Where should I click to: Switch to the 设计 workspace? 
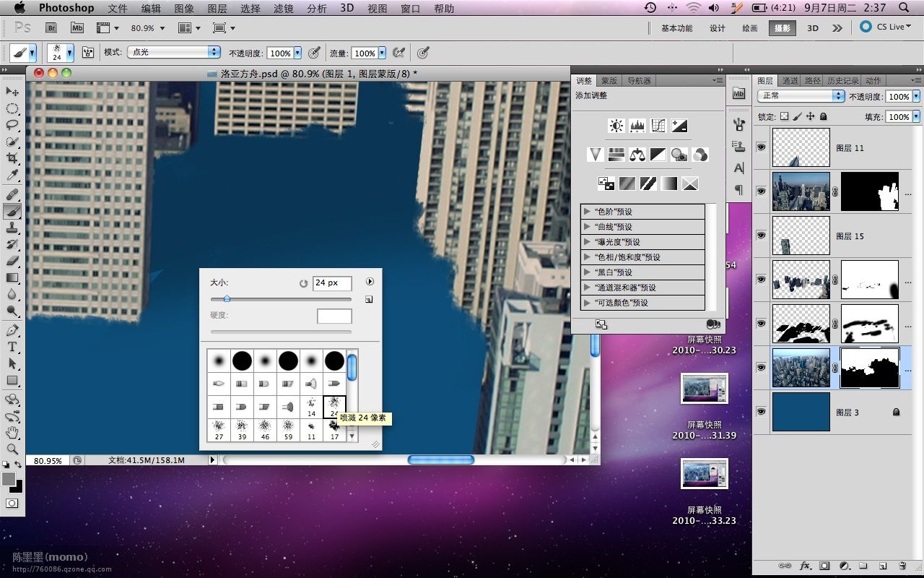718,28
